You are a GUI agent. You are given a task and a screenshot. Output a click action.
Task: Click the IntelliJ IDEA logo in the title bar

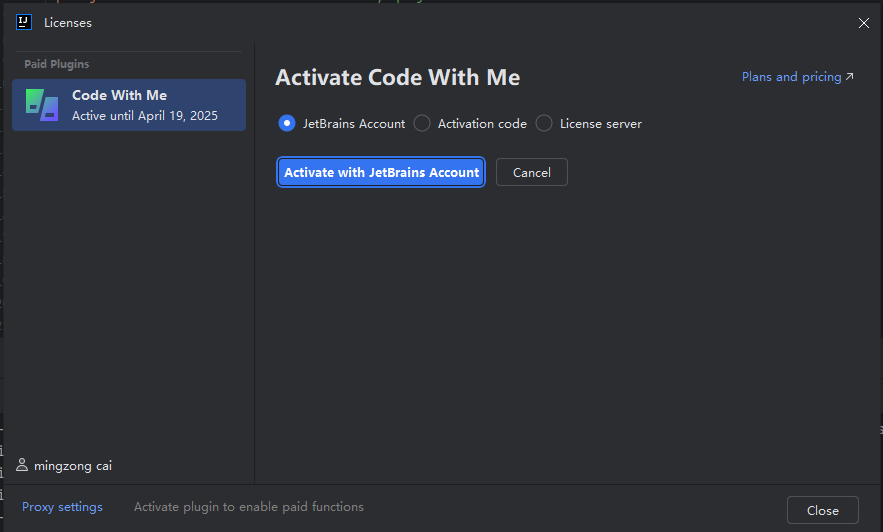click(x=24, y=23)
